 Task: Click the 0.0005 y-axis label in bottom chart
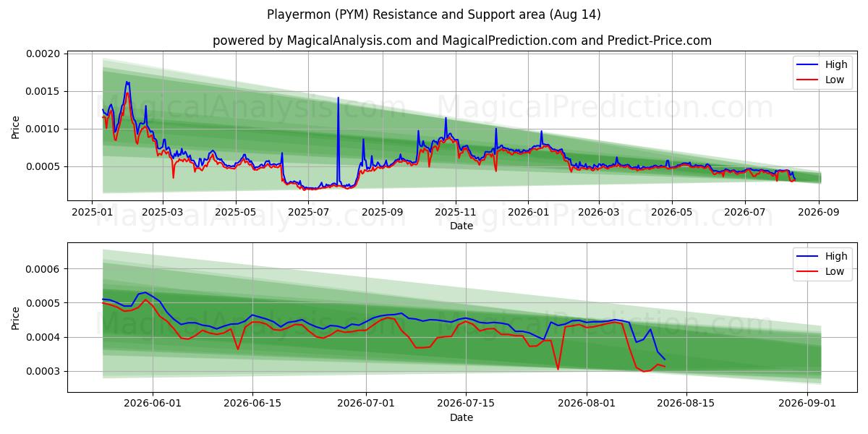pos(44,303)
